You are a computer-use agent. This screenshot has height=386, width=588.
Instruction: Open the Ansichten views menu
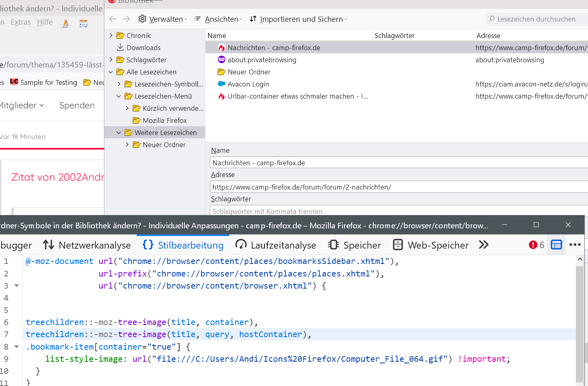click(x=218, y=19)
